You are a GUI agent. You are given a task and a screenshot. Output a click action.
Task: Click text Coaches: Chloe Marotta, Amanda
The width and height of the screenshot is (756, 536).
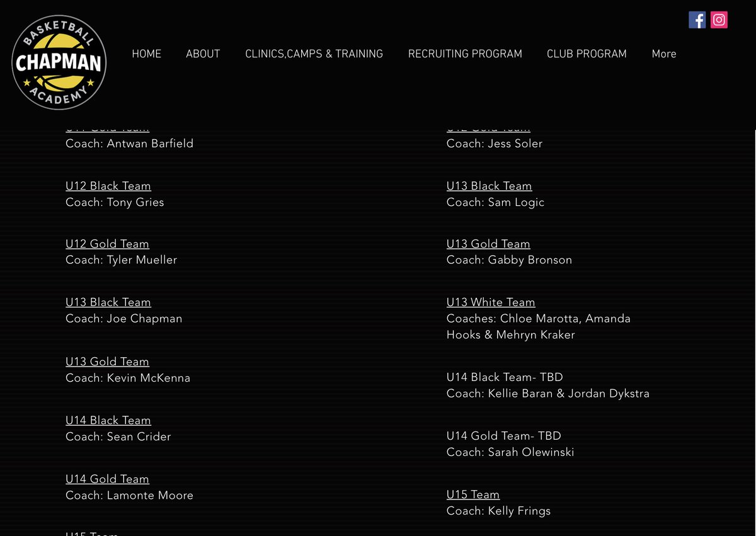tap(539, 319)
